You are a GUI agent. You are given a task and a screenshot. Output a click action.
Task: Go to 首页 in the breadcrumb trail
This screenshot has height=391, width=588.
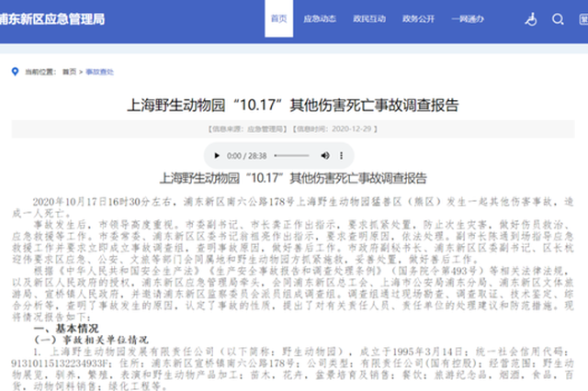70,72
